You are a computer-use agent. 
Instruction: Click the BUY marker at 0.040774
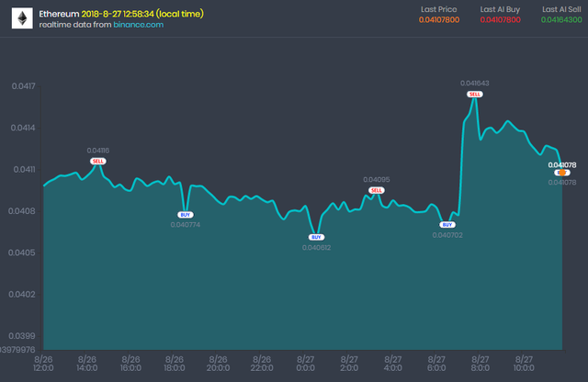[186, 215]
